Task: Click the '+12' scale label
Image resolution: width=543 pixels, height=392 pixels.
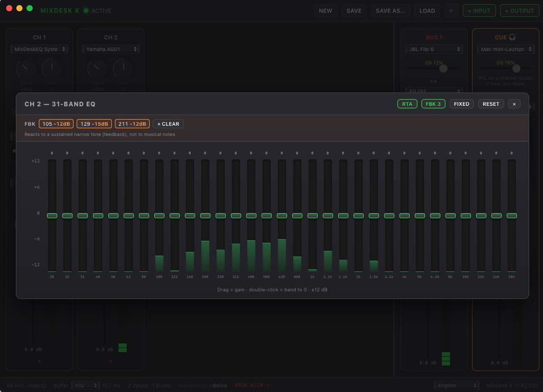Action: [36, 161]
